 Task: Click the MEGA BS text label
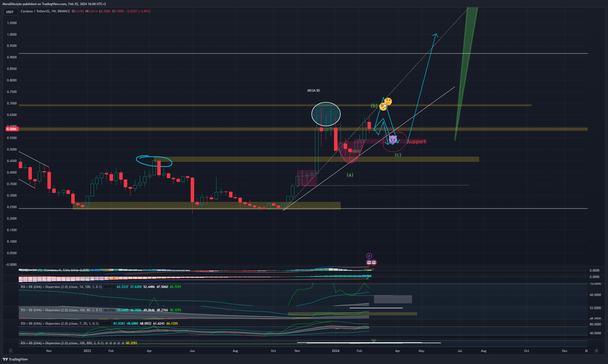313,91
